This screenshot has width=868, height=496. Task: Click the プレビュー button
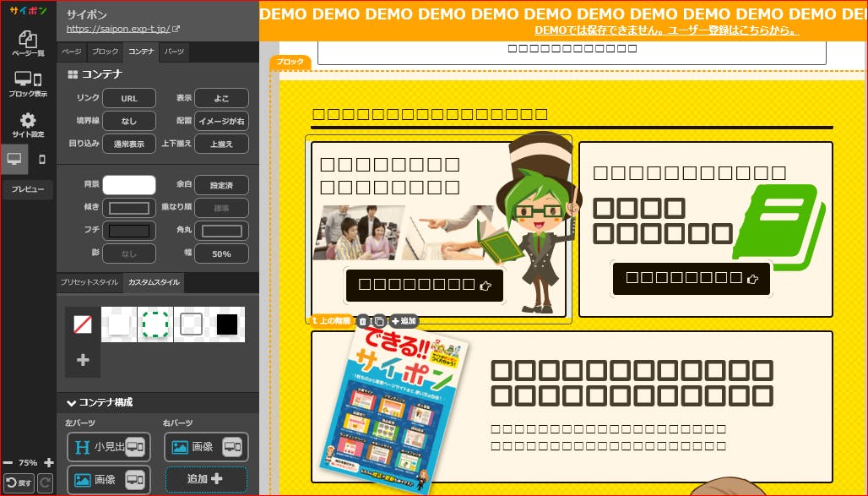(x=28, y=190)
